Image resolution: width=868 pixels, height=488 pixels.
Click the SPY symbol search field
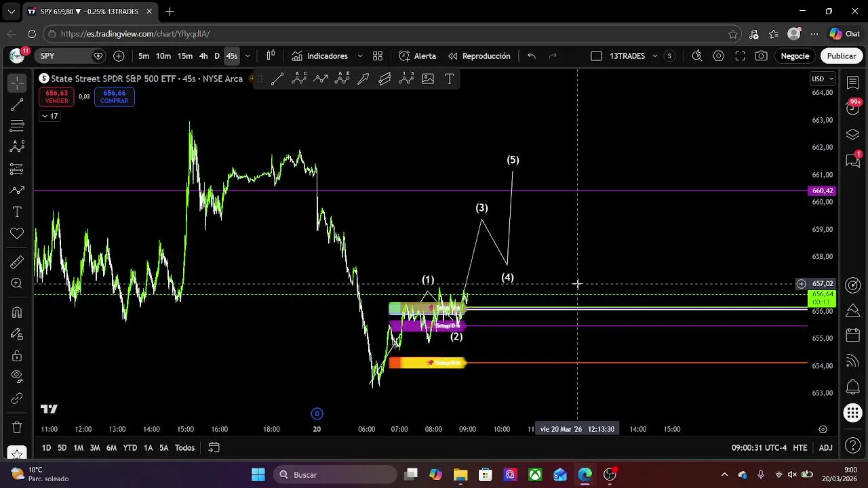[x=71, y=56]
